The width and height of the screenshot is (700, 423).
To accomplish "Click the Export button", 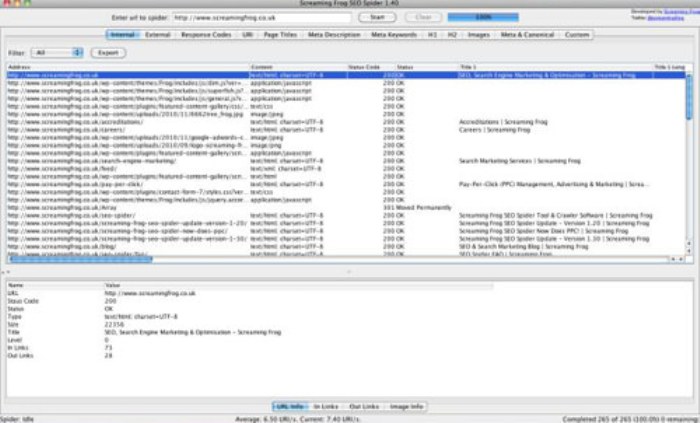I will (108, 53).
